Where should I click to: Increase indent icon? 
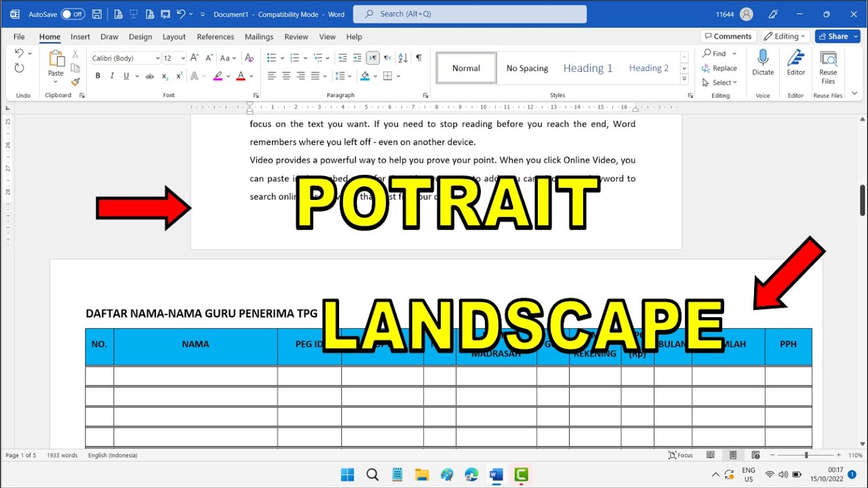click(357, 58)
